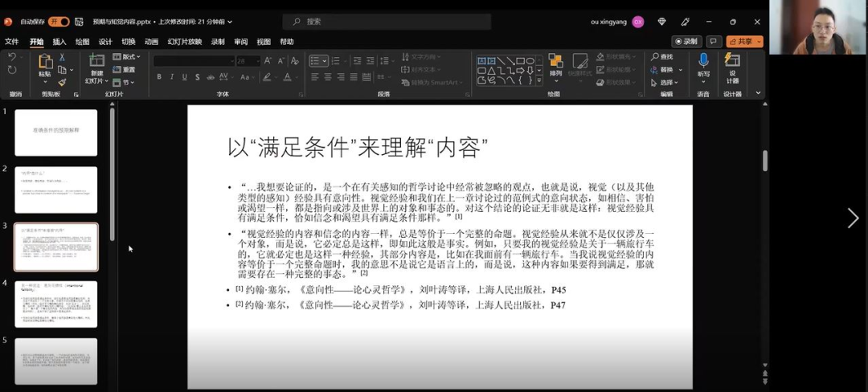
Task: Toggle Italic text formatting
Action: (x=172, y=77)
